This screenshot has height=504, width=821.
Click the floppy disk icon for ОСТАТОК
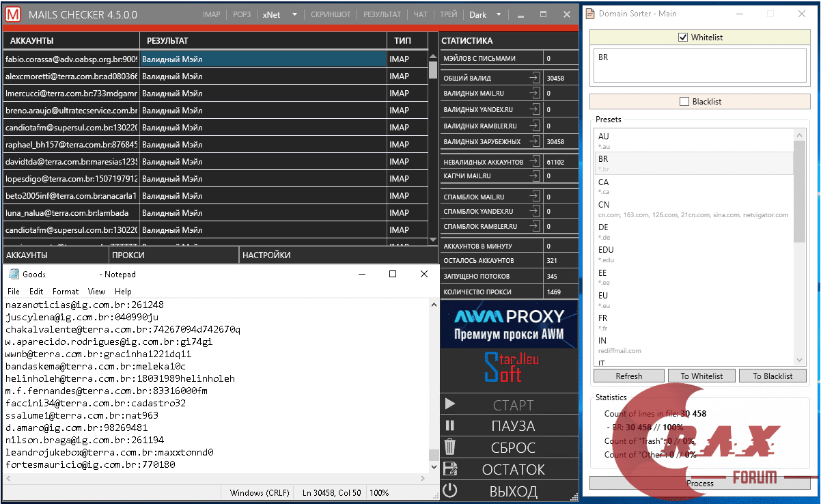point(450,469)
